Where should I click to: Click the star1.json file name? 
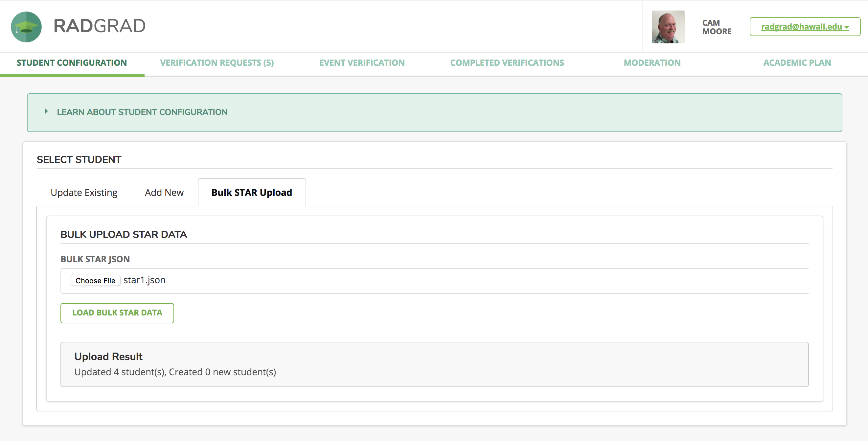click(144, 280)
